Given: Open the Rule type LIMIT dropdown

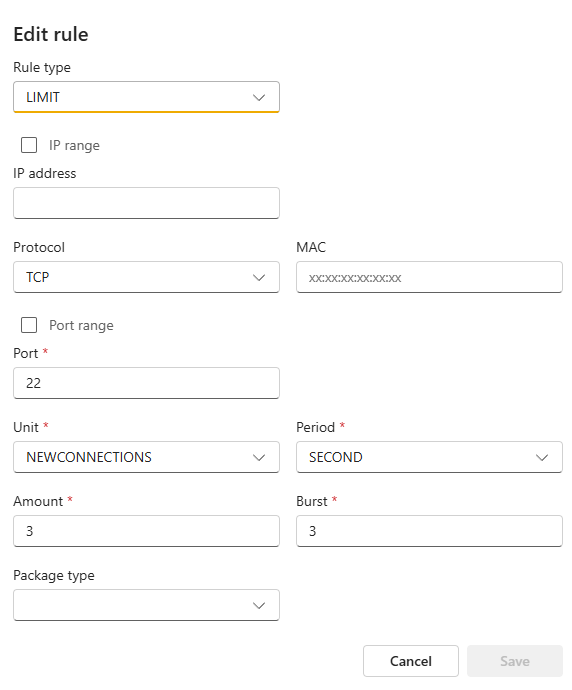Looking at the screenshot, I should (x=146, y=97).
